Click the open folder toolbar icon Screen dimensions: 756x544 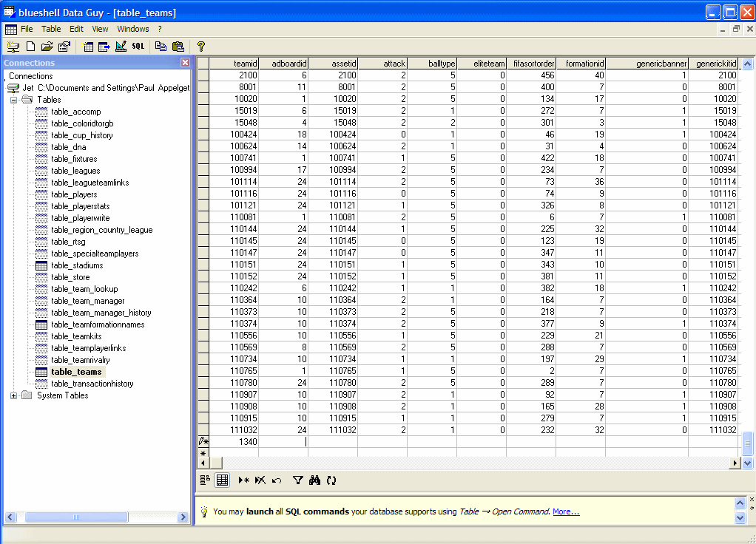(x=47, y=47)
